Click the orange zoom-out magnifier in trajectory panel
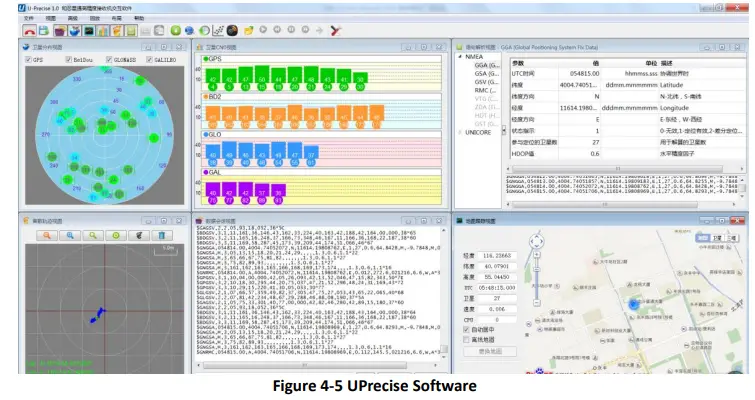The image size is (755, 400). (x=47, y=235)
